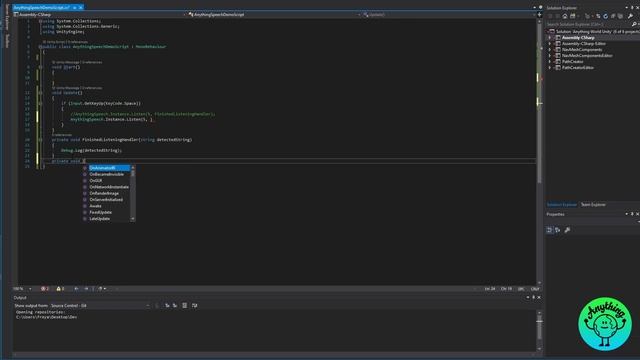Click autocomplete list scroll-down arrow
Image resolution: width=640 pixels, height=360 pixels.
tap(133, 219)
